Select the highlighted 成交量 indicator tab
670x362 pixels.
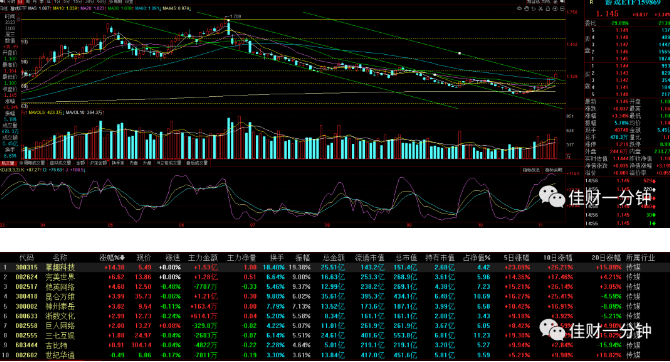(9, 163)
